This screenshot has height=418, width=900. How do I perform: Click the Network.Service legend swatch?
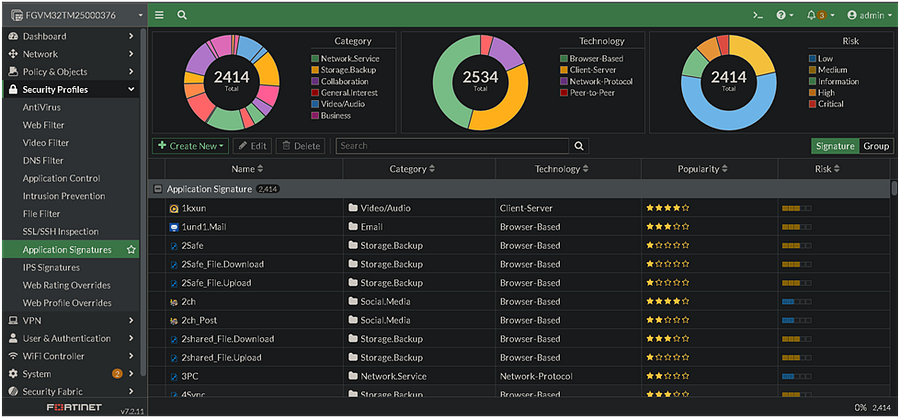pos(315,59)
